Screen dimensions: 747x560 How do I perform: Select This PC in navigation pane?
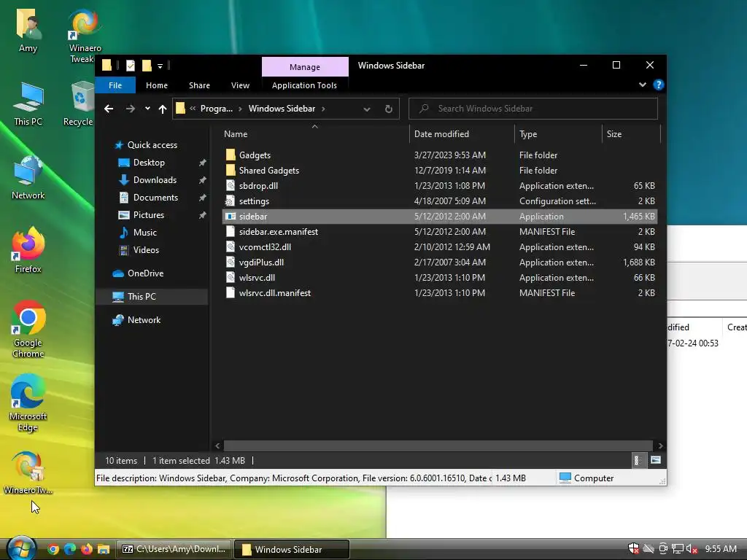pos(152,297)
